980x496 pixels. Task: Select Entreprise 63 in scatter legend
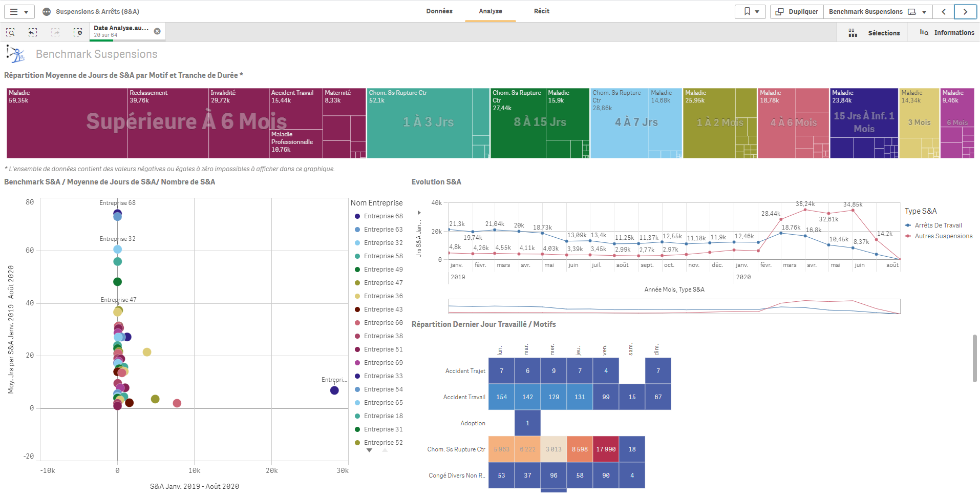383,230
